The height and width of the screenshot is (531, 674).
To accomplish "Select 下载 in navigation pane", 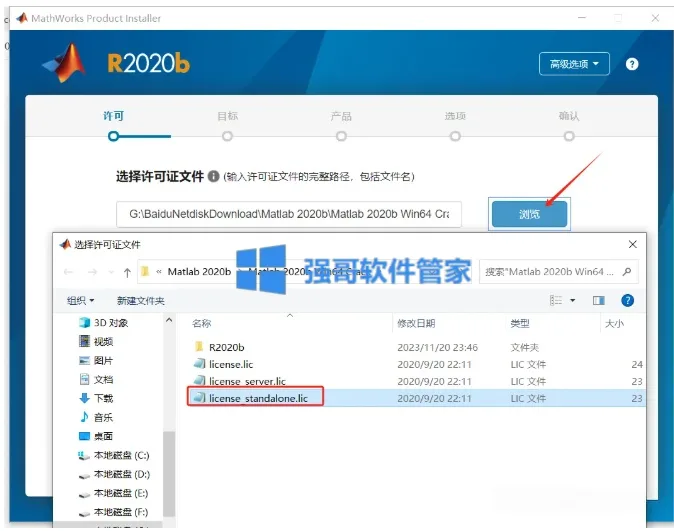I will (96, 398).
